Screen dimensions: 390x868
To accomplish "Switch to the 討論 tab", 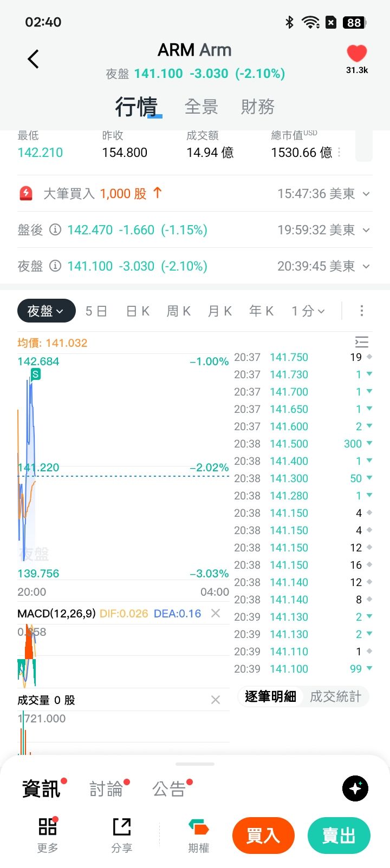I will tap(106, 789).
